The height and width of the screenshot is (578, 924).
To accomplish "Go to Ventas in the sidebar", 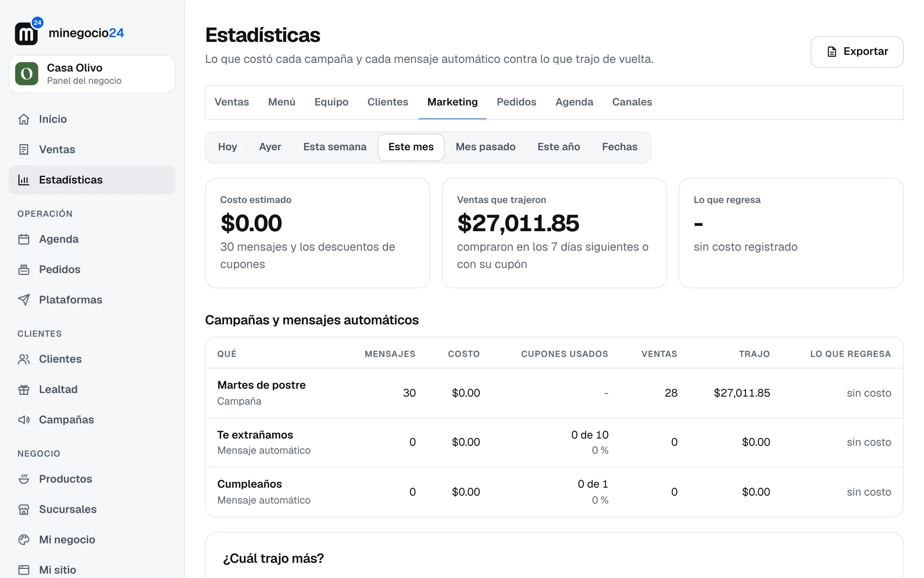I will [x=92, y=150].
